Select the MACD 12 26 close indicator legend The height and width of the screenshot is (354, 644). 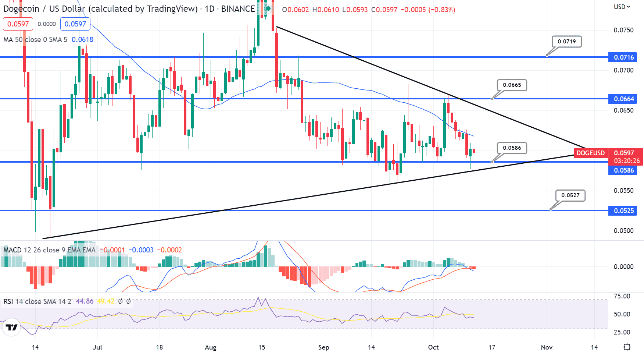pyautogui.click(x=49, y=250)
